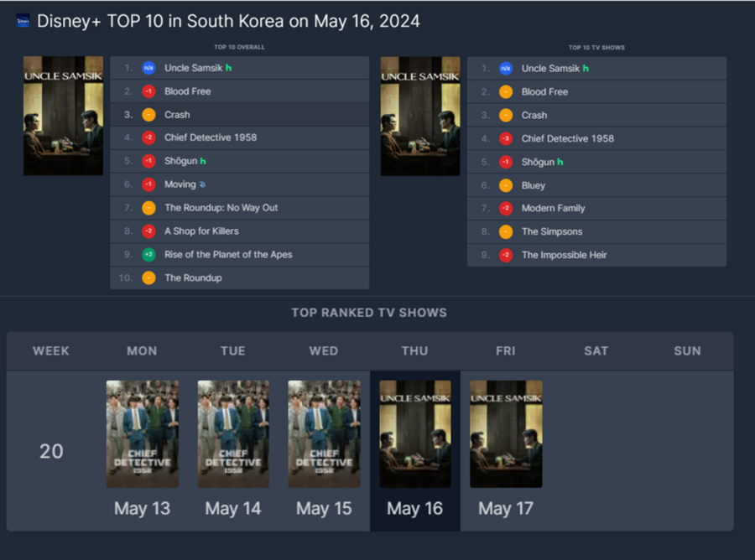
Task: Click green h icon after Uncle Samsik in Overall list
Action: 229,68
